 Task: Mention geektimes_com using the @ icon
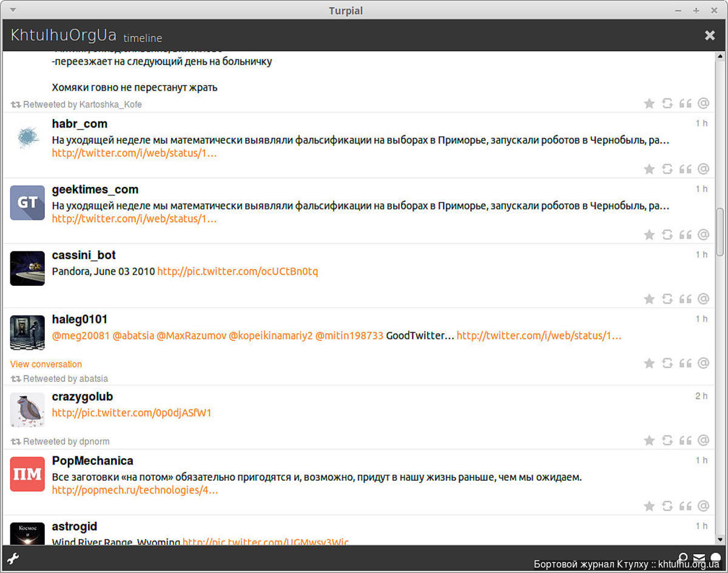pyautogui.click(x=704, y=234)
